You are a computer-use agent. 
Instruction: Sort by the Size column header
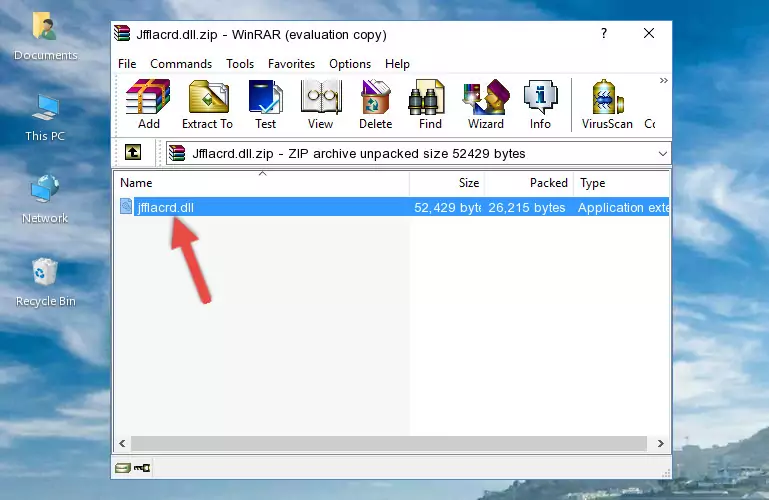click(x=447, y=183)
